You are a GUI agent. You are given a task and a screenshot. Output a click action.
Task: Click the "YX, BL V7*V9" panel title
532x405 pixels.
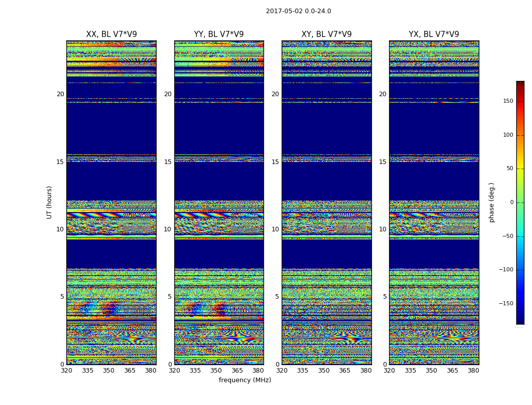pos(434,34)
